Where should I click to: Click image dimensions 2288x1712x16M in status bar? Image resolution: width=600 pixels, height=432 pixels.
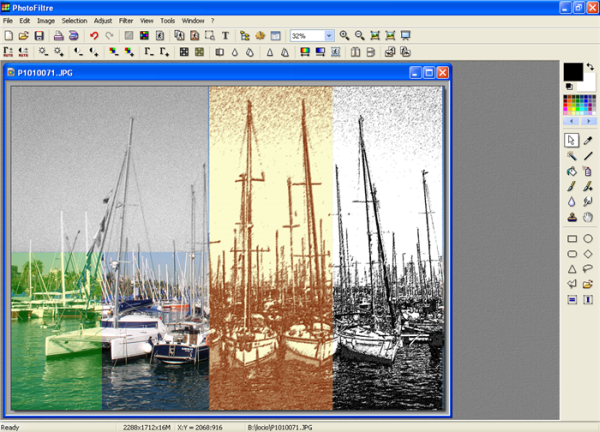147,427
